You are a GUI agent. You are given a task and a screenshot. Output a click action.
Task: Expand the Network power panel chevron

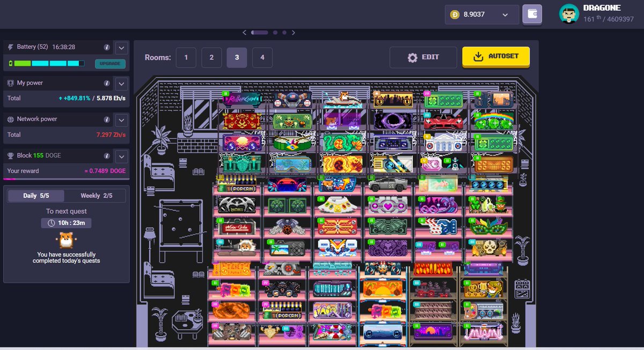(x=122, y=119)
